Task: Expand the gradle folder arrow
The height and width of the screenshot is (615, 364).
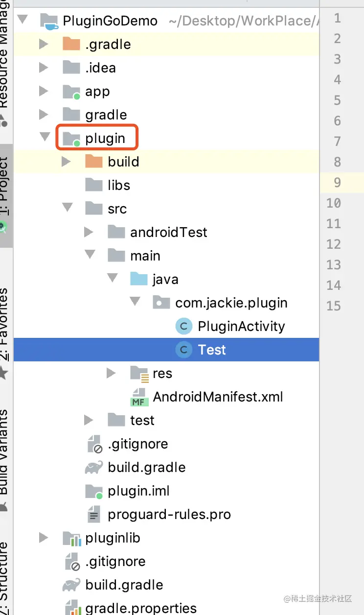Action: 44,115
